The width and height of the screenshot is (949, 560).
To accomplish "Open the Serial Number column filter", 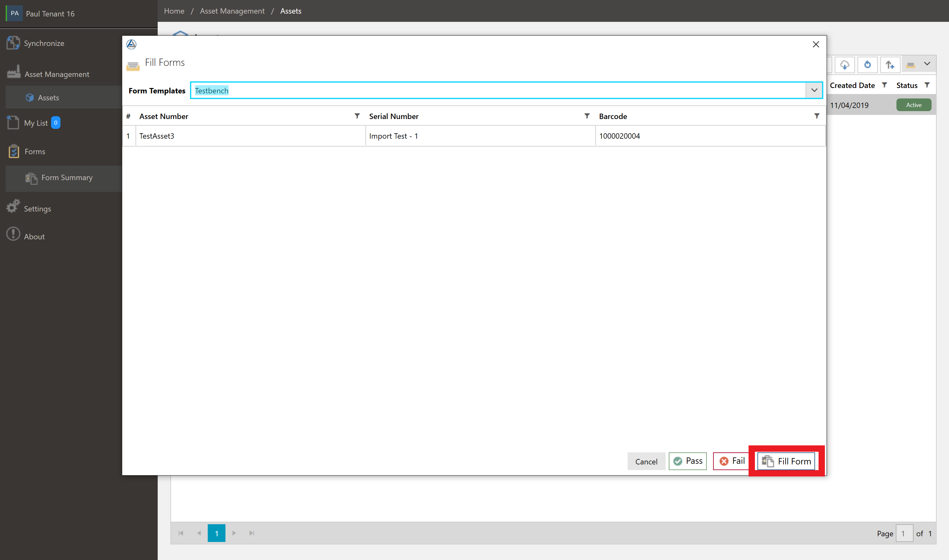I will [x=587, y=116].
